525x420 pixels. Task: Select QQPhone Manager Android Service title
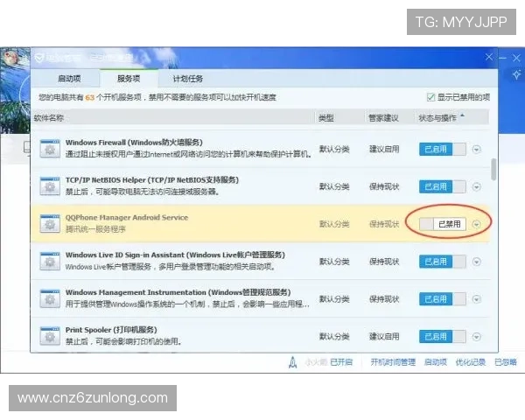127,217
